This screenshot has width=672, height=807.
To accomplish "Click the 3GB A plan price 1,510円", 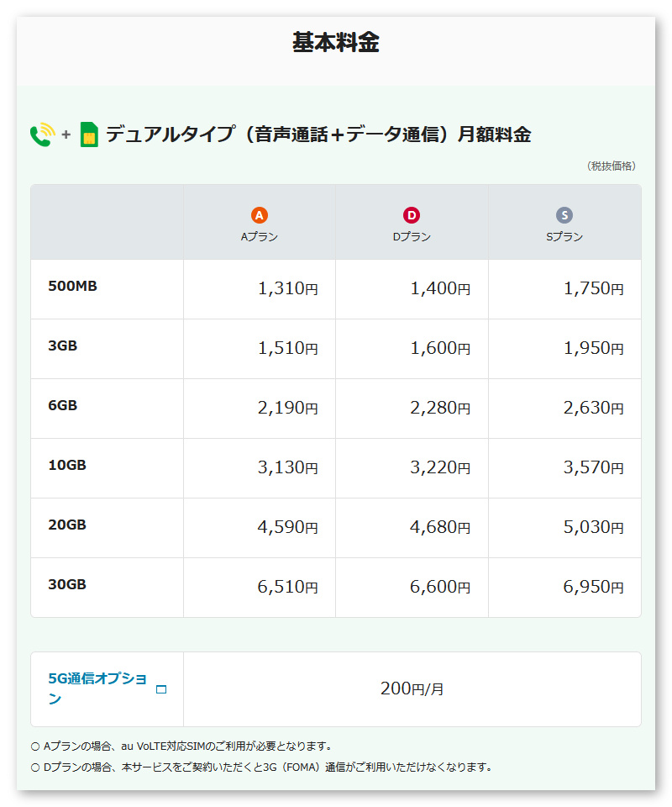I will [x=287, y=348].
